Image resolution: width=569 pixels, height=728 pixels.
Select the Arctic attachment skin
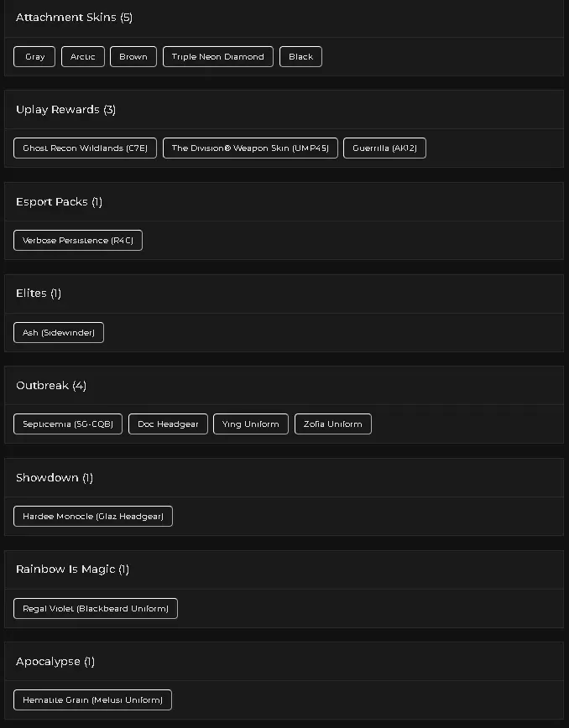pyautogui.click(x=82, y=57)
